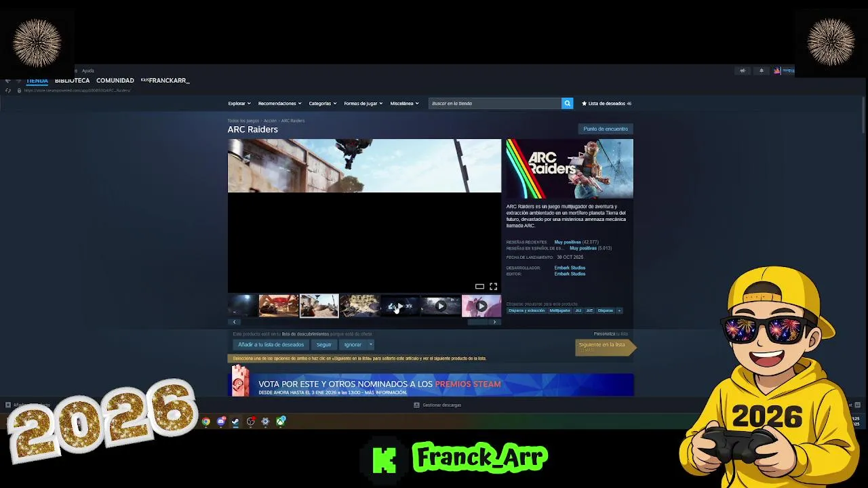Click the ARC Raiders breadcrumb link

click(293, 121)
